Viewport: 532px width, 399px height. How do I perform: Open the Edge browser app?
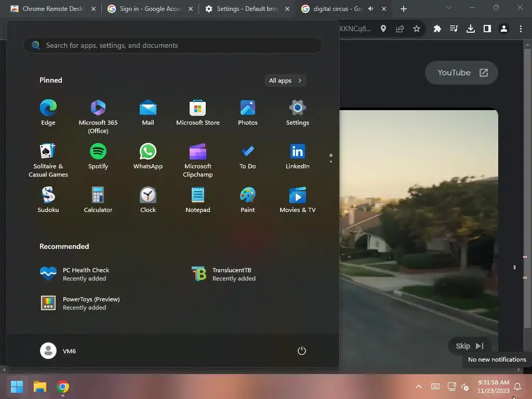click(x=48, y=113)
